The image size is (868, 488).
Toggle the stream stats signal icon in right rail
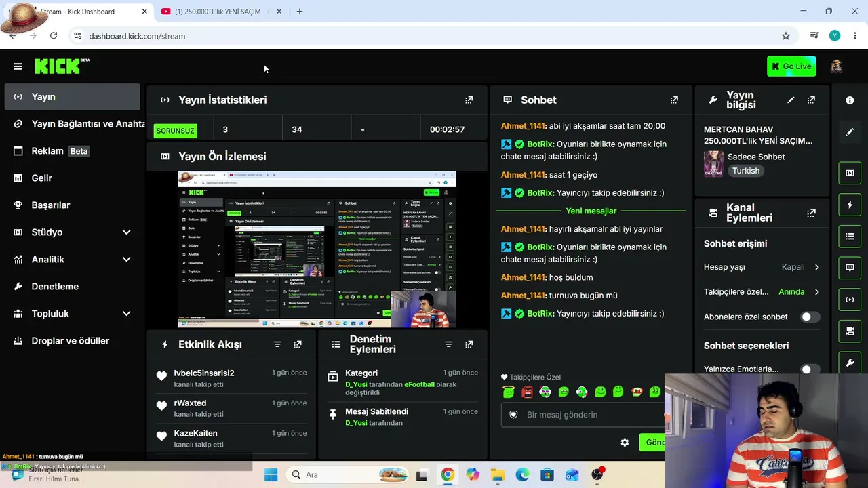tap(850, 300)
